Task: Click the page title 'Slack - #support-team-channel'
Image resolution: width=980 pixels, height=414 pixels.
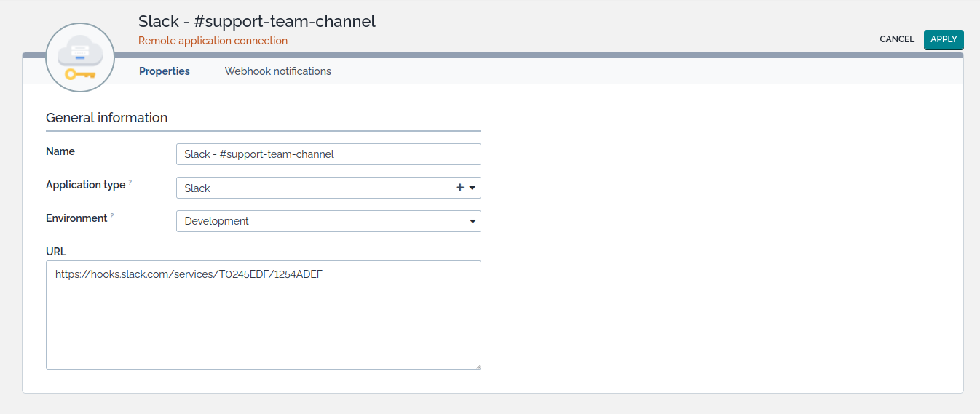Action: [x=257, y=21]
